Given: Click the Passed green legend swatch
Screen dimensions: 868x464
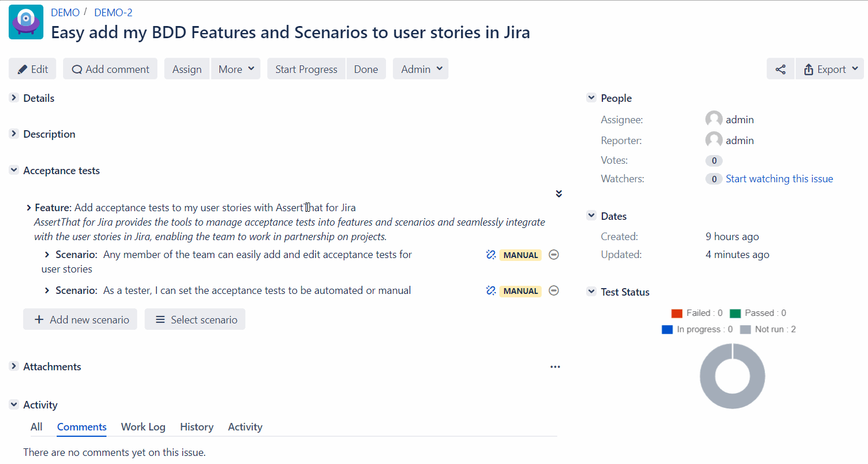Looking at the screenshot, I should click(x=735, y=313).
